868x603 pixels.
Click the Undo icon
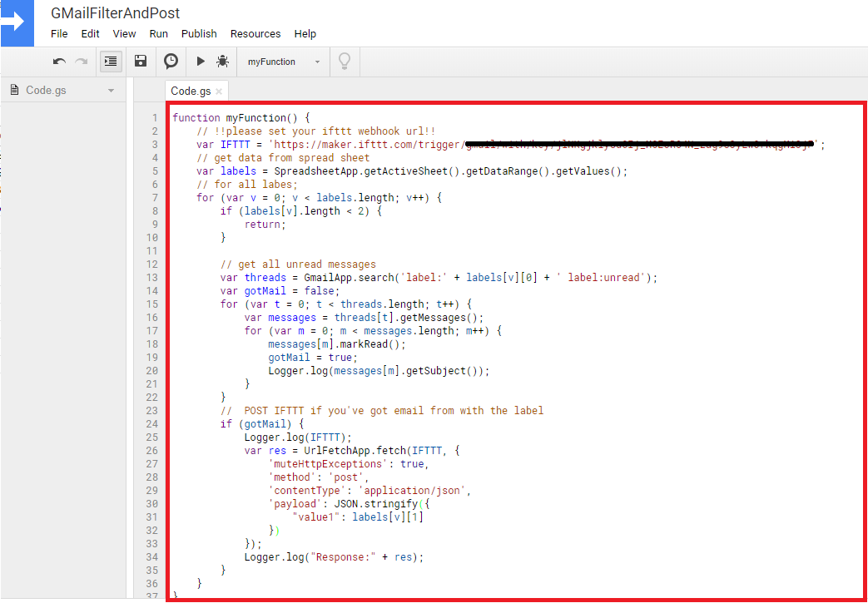(x=57, y=61)
